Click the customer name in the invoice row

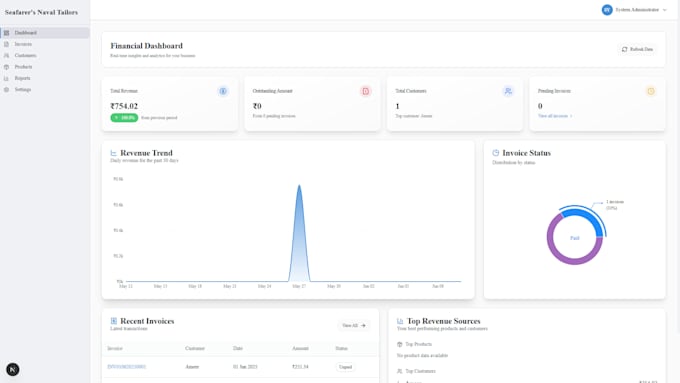click(192, 367)
